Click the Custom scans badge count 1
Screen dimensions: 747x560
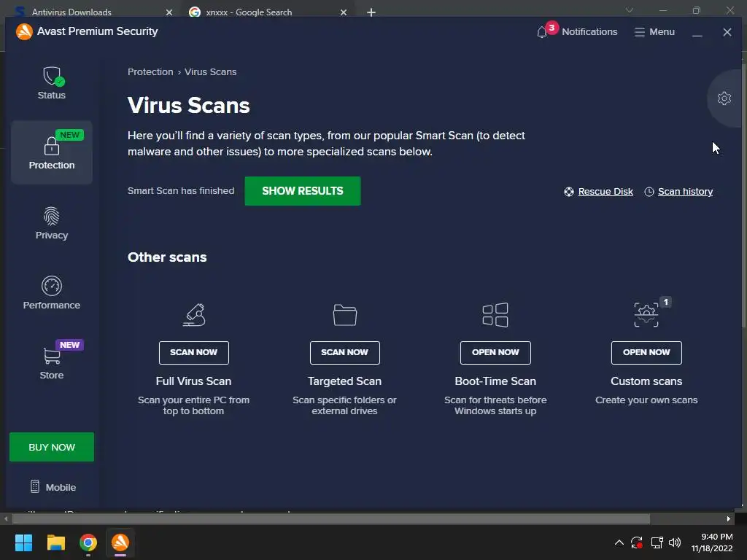(665, 302)
